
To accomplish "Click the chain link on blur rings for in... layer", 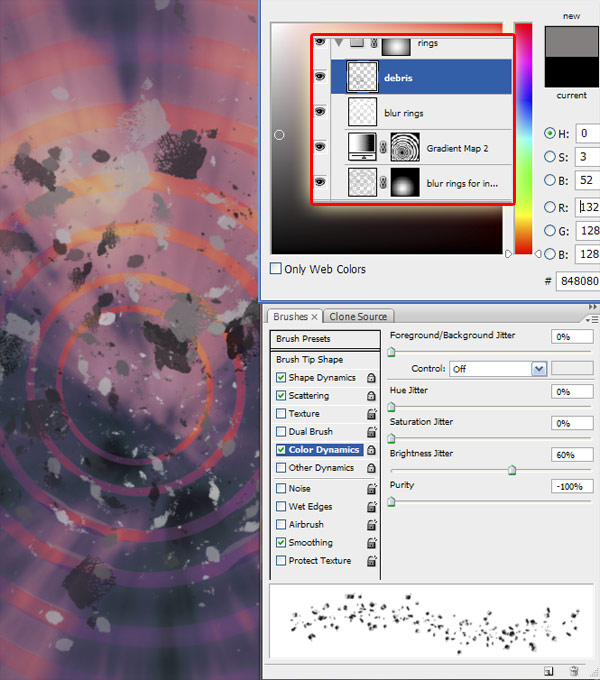I will [x=383, y=182].
